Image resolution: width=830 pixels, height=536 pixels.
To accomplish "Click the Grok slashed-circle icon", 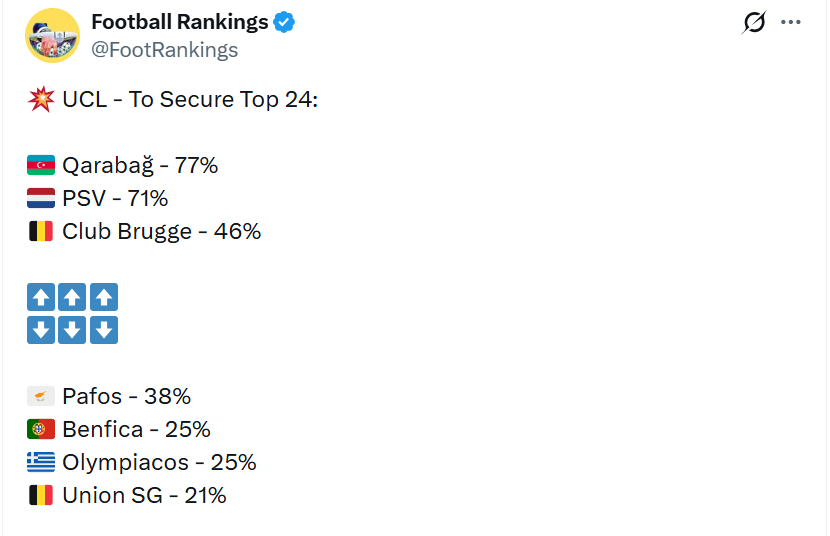I will (x=755, y=22).
